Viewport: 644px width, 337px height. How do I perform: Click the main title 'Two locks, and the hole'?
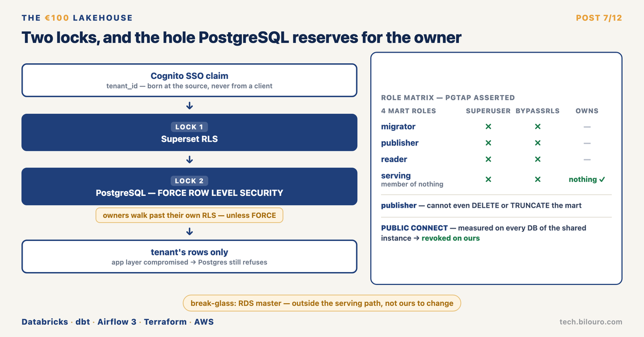pos(241,38)
